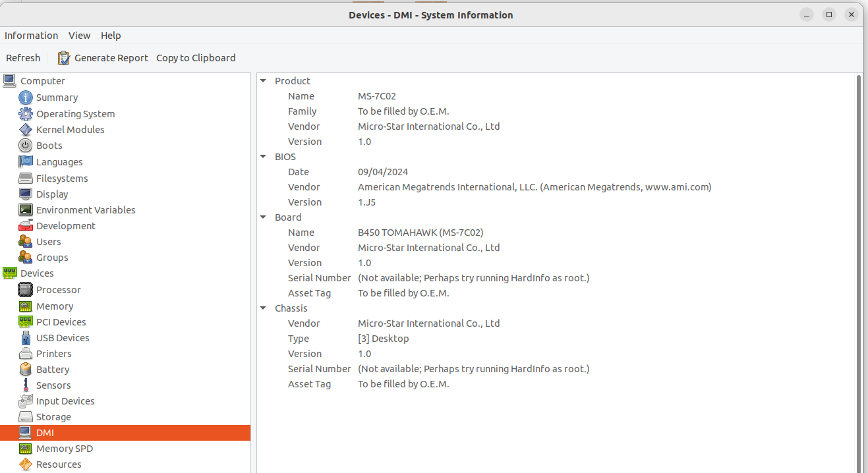Open the Battery icon
The image size is (868, 473).
[26, 370]
